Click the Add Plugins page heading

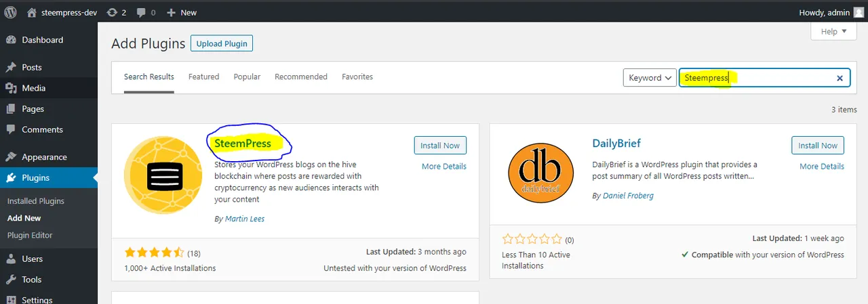[x=148, y=43]
